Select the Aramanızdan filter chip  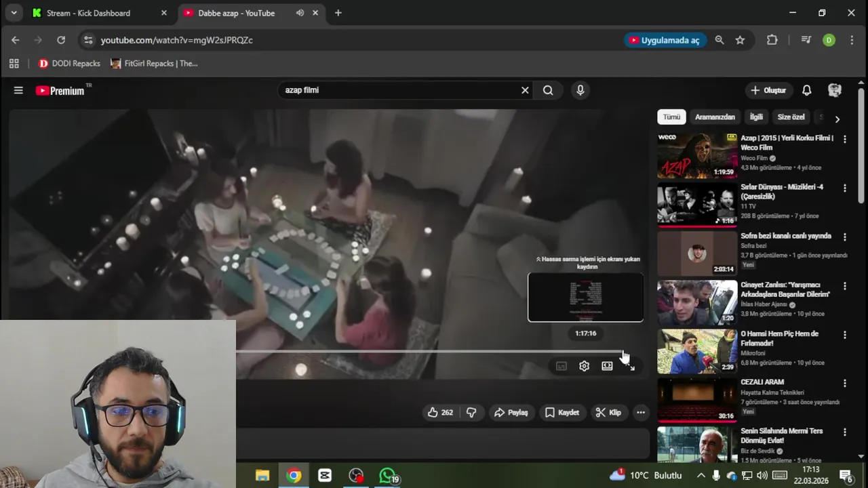715,117
